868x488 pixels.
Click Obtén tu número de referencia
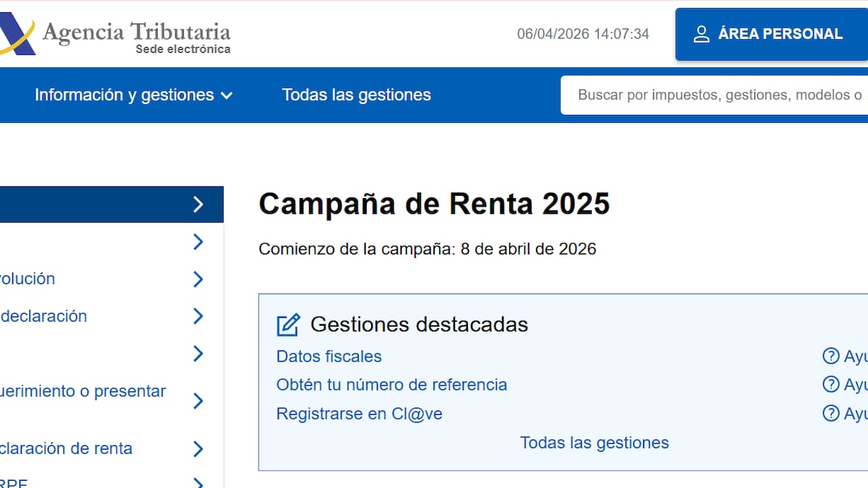(391, 385)
